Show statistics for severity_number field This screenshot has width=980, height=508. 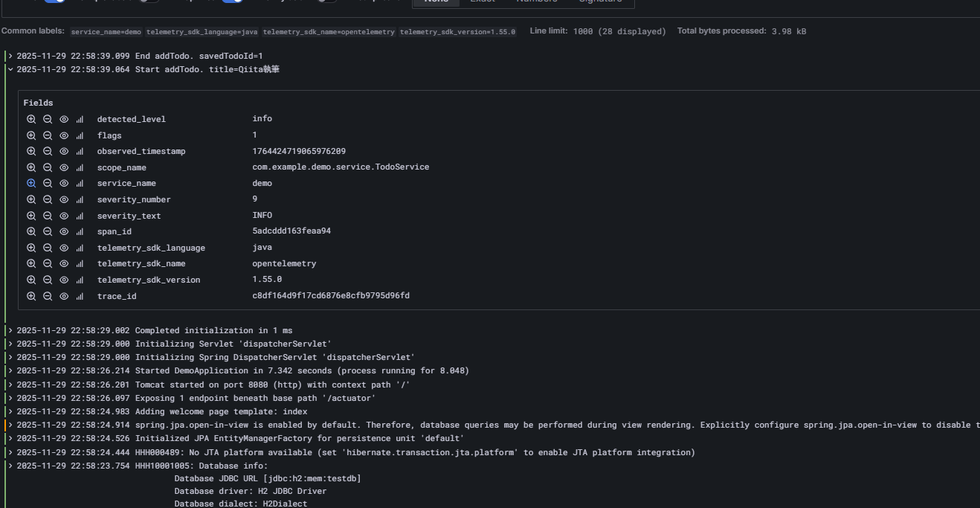tap(80, 199)
